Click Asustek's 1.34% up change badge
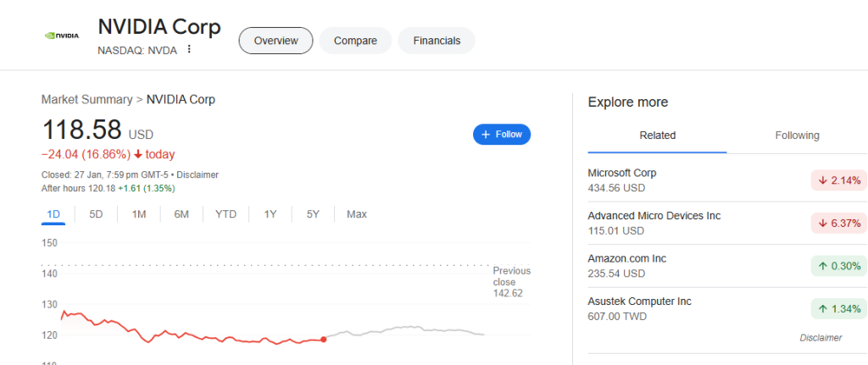868x365 pixels. pos(839,308)
